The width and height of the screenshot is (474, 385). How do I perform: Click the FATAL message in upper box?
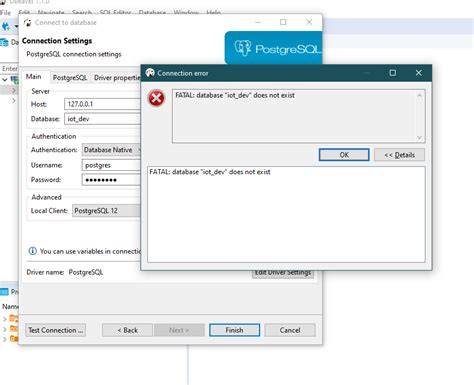(235, 95)
